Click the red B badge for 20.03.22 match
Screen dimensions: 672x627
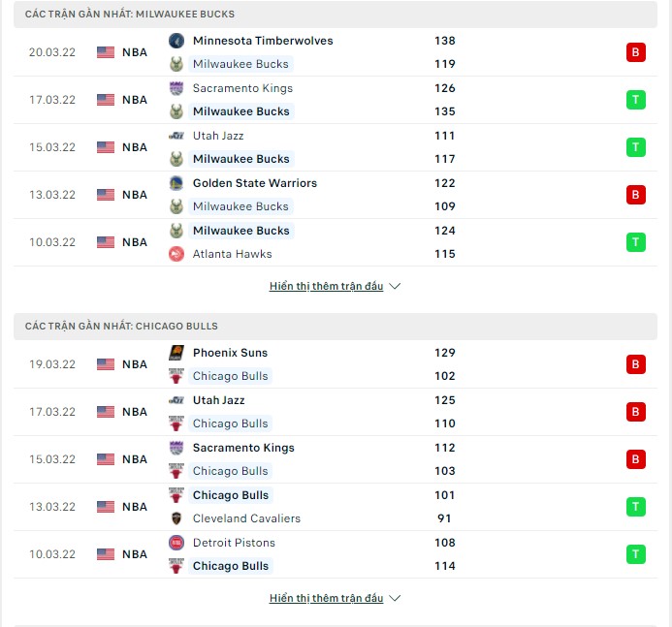point(635,52)
